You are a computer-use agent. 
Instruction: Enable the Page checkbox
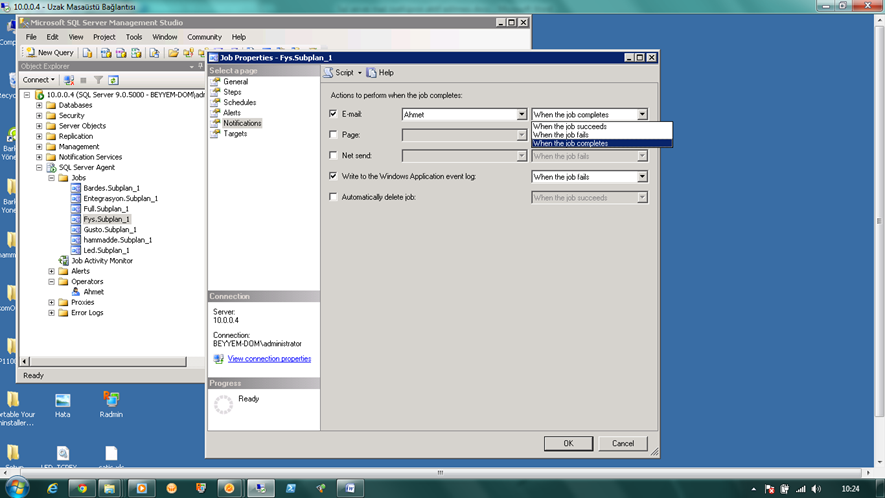[333, 134]
